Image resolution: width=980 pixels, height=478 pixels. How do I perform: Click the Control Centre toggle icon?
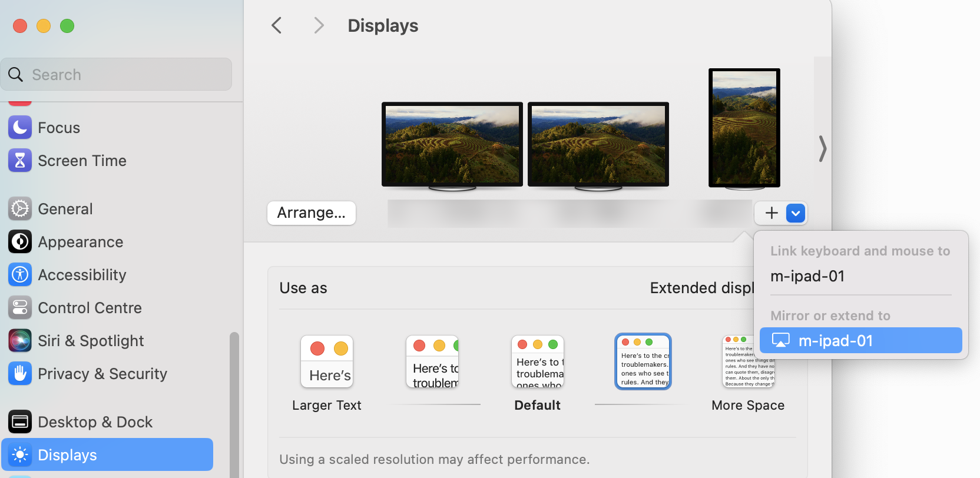tap(20, 308)
